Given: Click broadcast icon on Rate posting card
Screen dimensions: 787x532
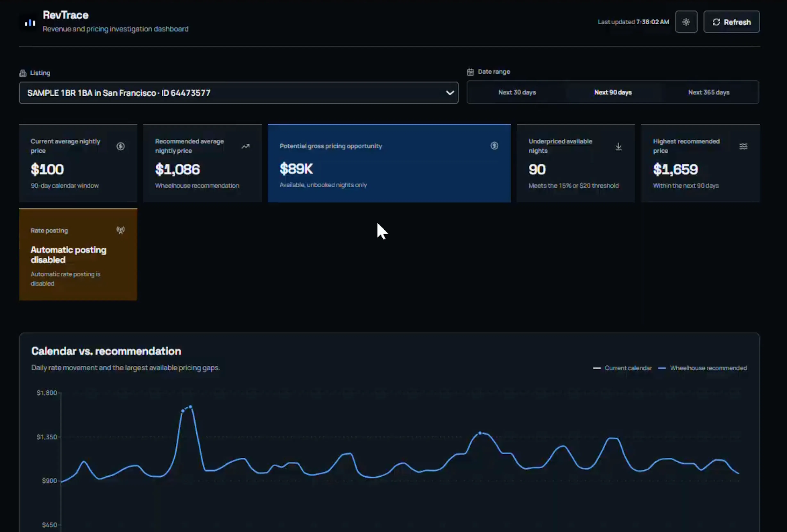Looking at the screenshot, I should pos(121,230).
